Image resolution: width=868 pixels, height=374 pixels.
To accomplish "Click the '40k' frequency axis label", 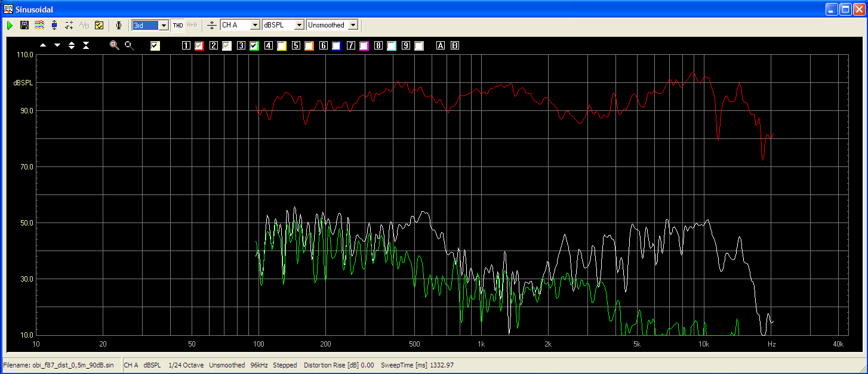I will 838,344.
